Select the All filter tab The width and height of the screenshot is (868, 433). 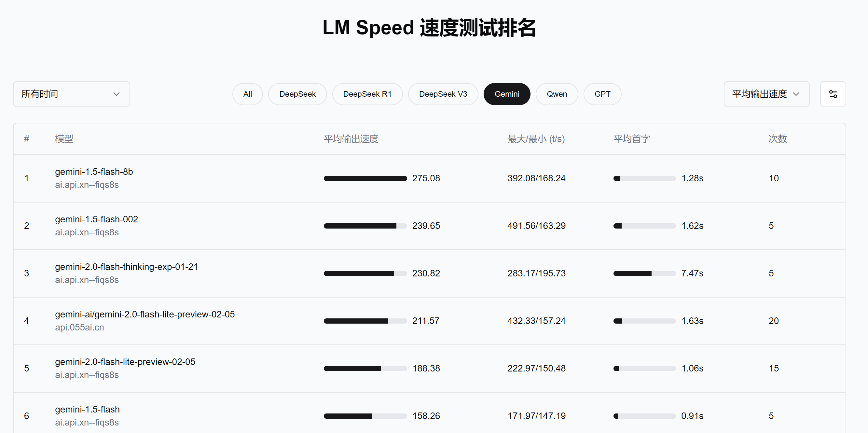click(247, 94)
